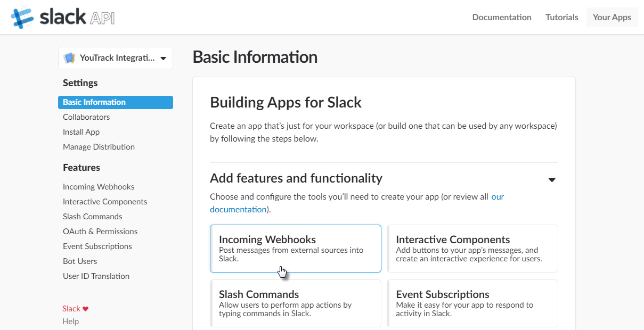Open Bot Users feature page
This screenshot has width=644, height=330.
click(80, 261)
